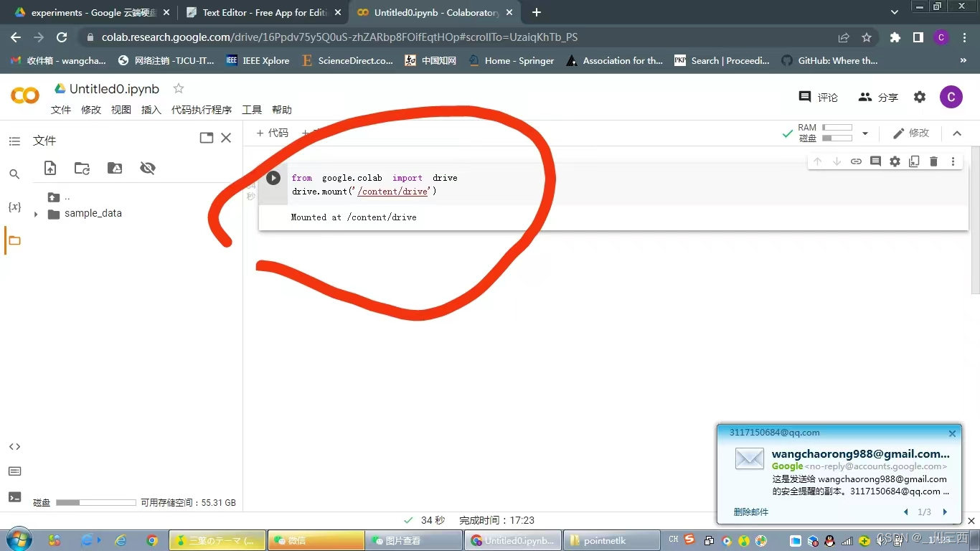Viewport: 980px width, 551px height.
Task: Mount Google Drive from Files panel
Action: point(115,168)
